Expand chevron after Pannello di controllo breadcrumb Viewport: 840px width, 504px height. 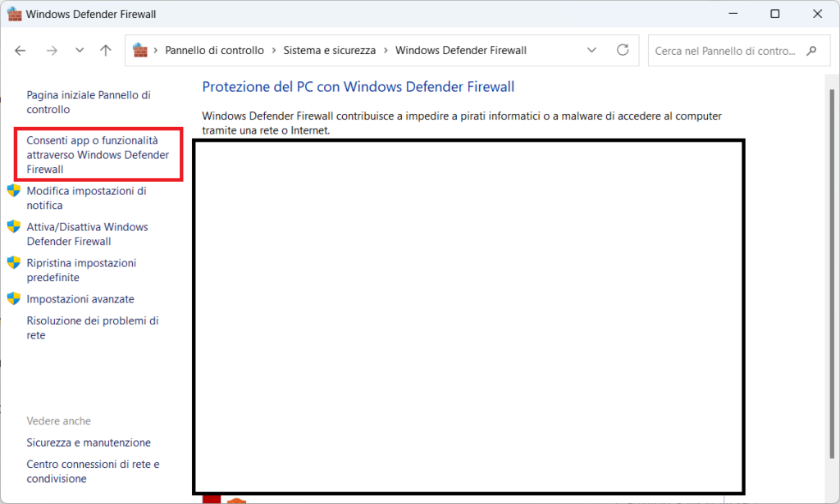point(274,51)
